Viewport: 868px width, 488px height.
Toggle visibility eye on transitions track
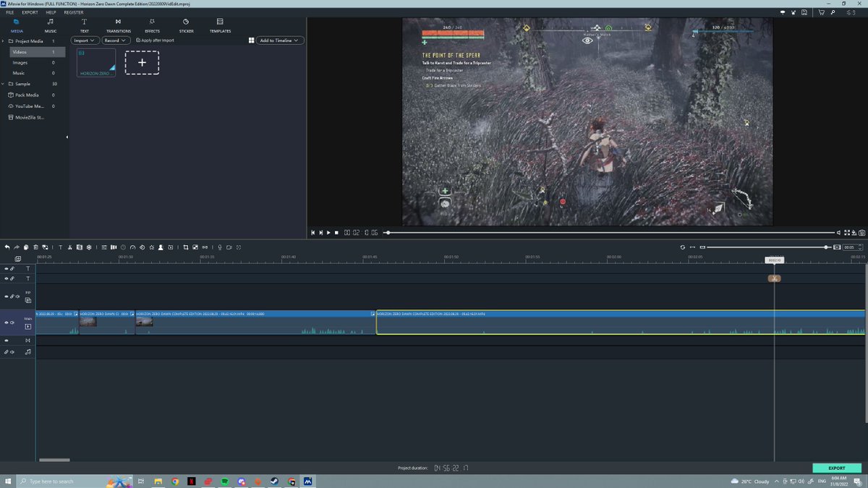(x=7, y=341)
